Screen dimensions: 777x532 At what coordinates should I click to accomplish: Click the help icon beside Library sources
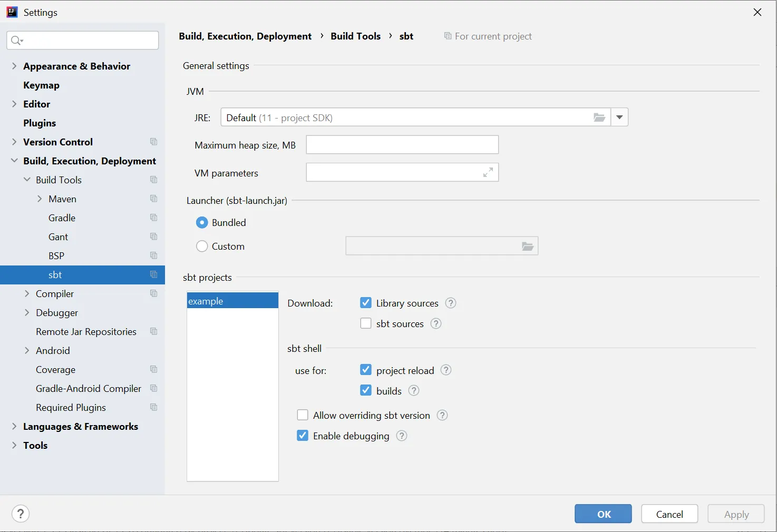[451, 303]
